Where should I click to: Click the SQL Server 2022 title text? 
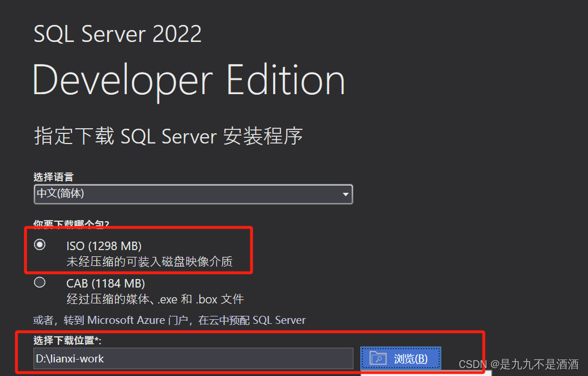(118, 34)
